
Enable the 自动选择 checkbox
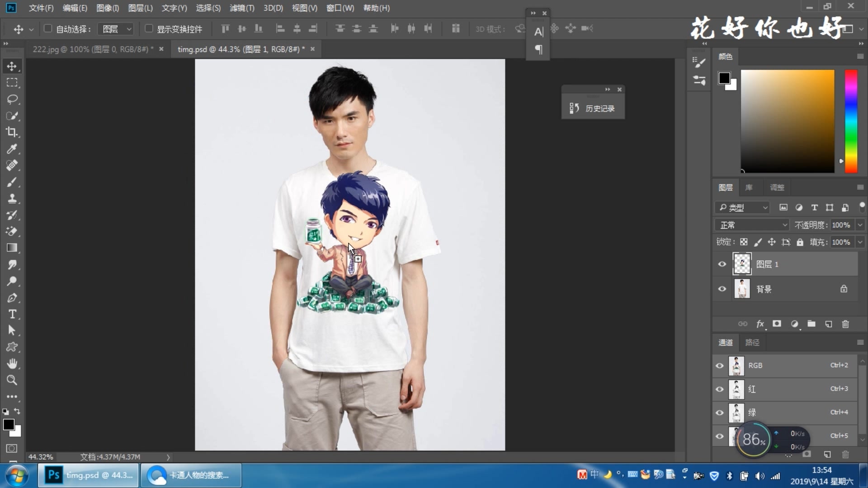48,28
